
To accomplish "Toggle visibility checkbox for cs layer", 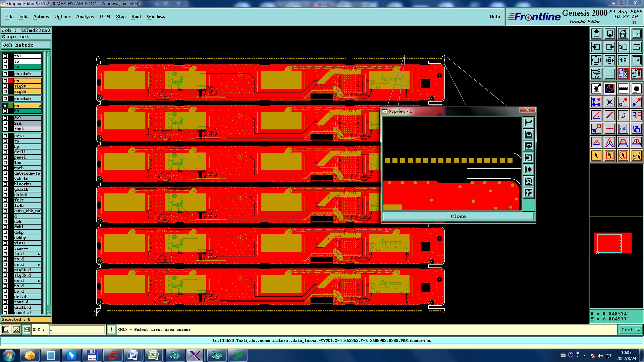I will 5,81.
